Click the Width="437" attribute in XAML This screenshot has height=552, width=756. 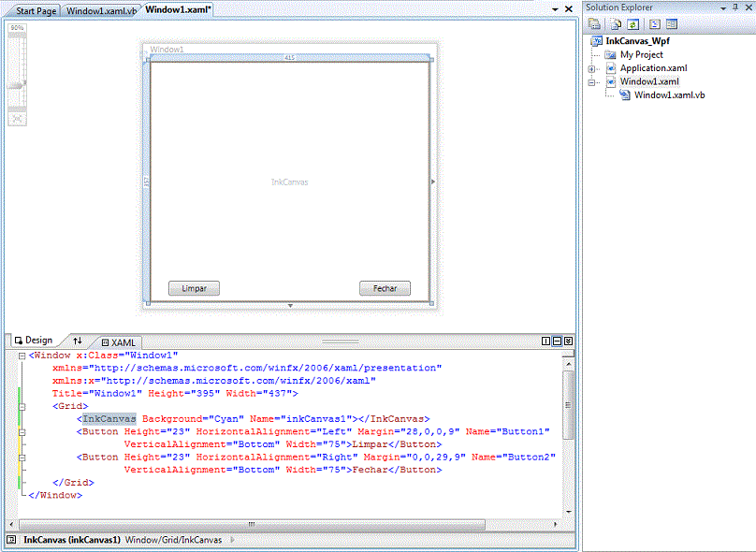(259, 393)
